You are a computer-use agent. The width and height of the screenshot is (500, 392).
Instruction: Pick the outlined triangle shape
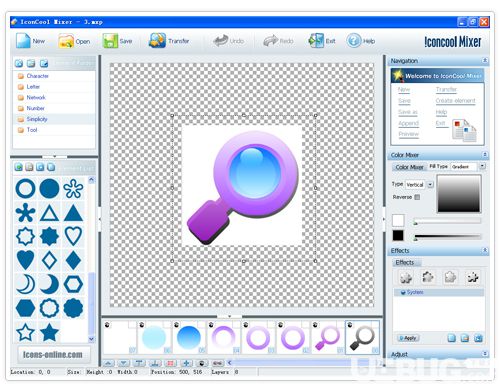[49, 213]
